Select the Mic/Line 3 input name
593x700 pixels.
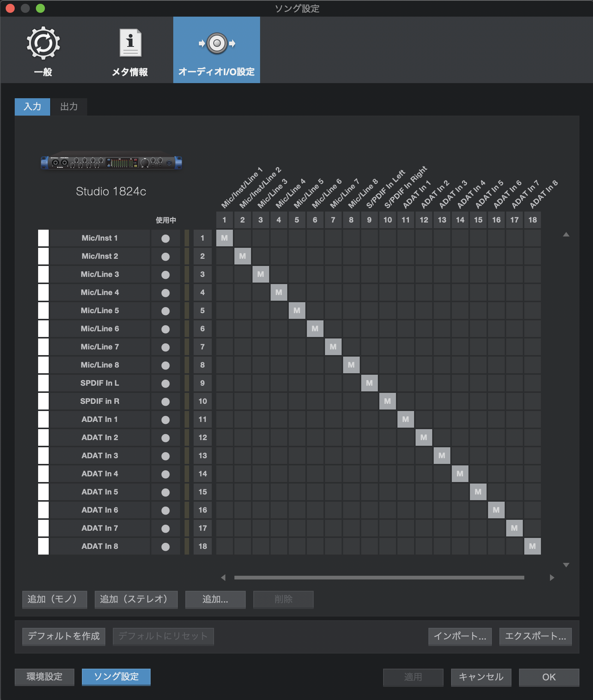click(100, 274)
